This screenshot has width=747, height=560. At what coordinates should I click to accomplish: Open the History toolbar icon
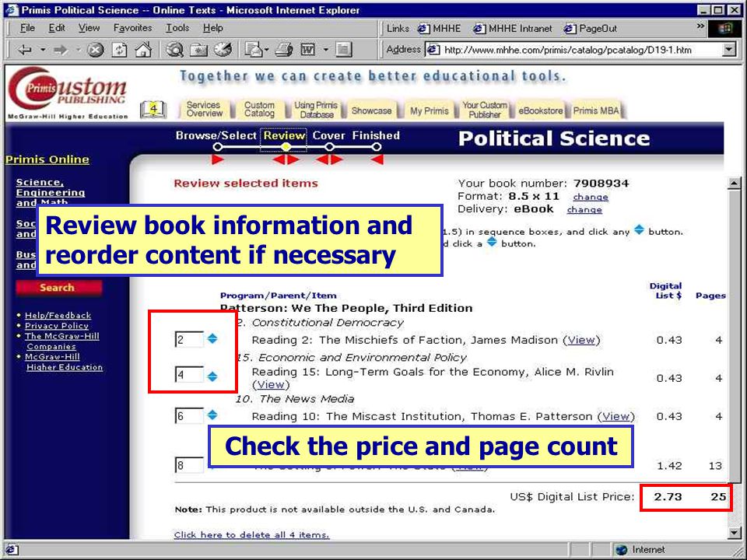pyautogui.click(x=223, y=49)
